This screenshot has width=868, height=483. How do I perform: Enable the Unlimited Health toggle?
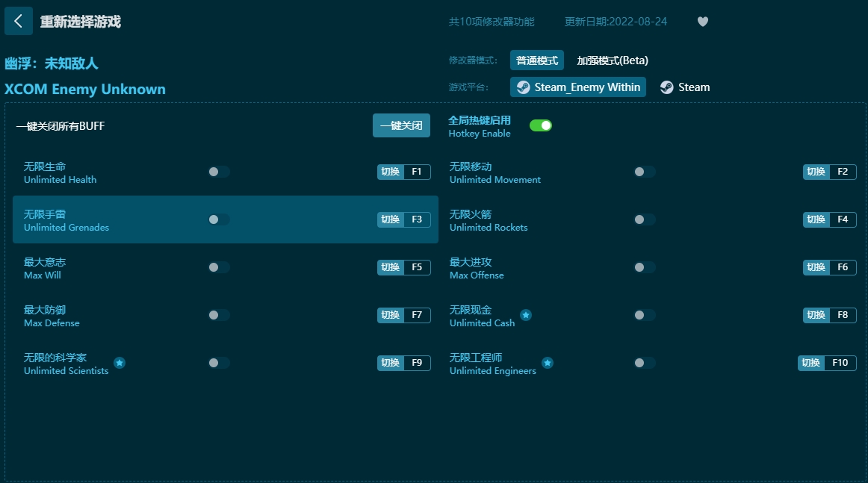click(x=218, y=172)
